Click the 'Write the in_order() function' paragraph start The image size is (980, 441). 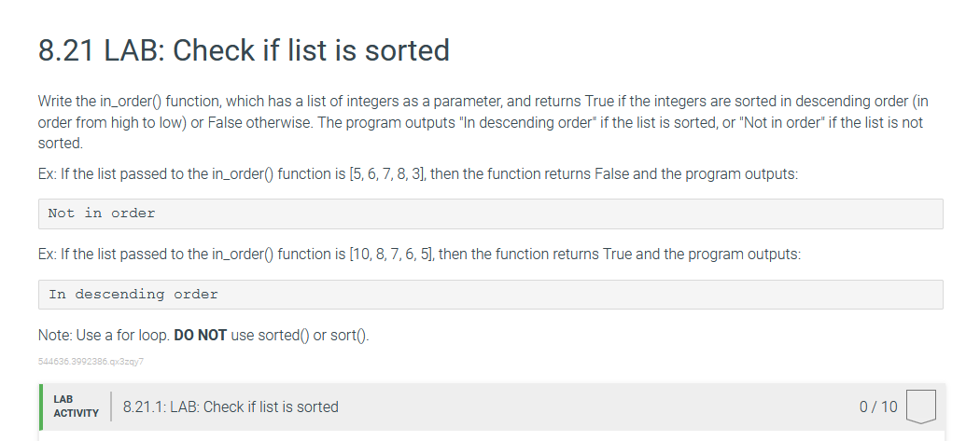[x=129, y=102]
